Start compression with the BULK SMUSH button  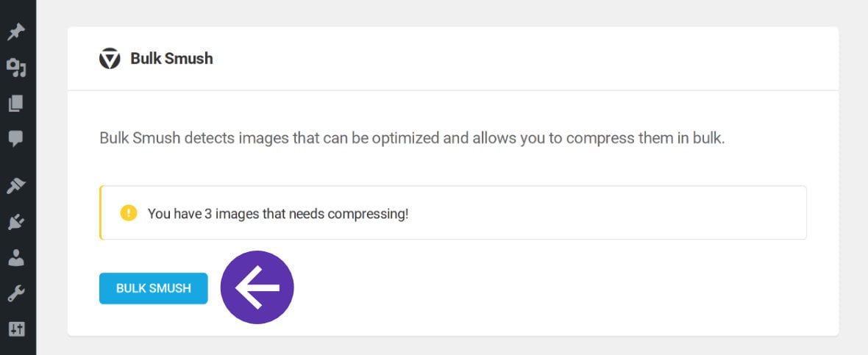tap(153, 288)
